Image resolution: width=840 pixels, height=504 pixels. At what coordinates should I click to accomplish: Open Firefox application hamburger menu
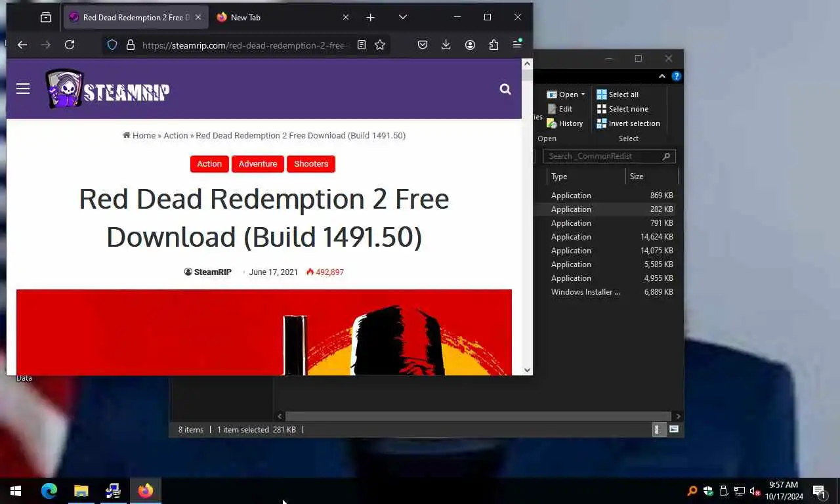click(517, 45)
